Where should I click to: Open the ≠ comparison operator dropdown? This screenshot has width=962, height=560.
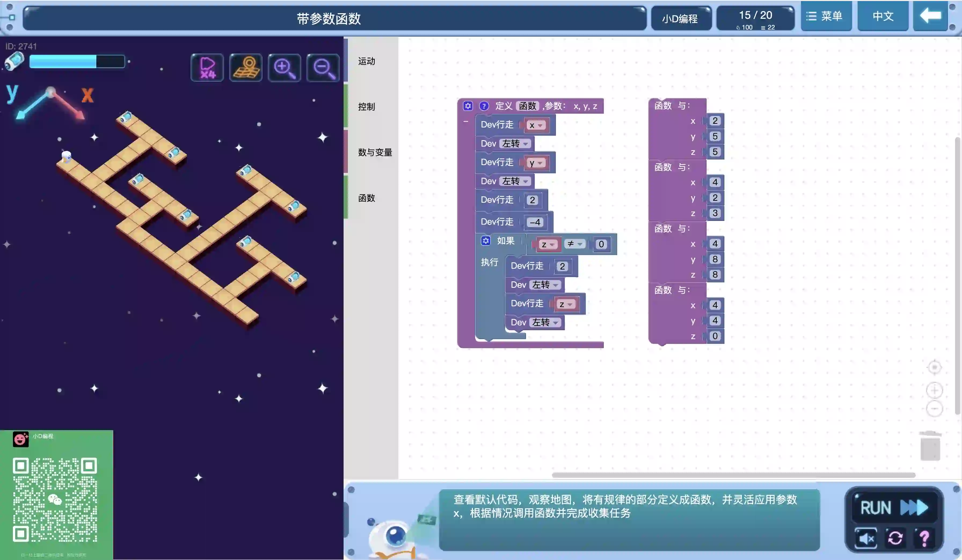(x=574, y=244)
